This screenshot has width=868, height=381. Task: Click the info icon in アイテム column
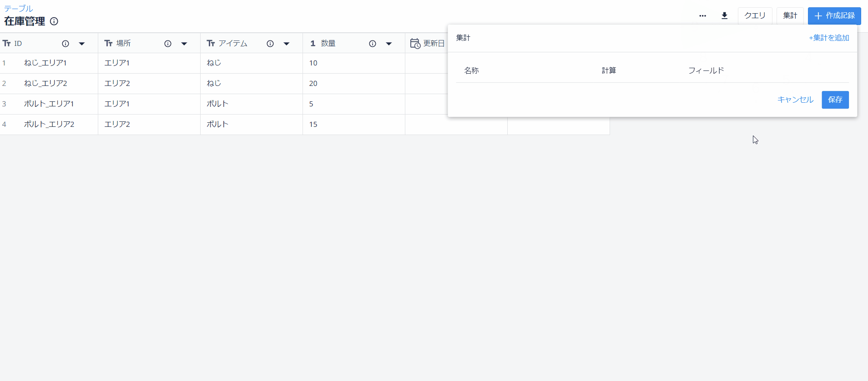coord(270,44)
